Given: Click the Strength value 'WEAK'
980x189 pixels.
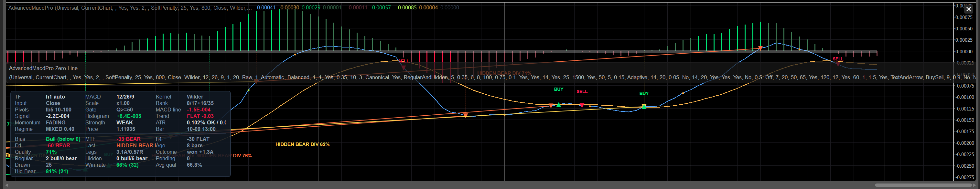Looking at the screenshot, I should (124, 123).
